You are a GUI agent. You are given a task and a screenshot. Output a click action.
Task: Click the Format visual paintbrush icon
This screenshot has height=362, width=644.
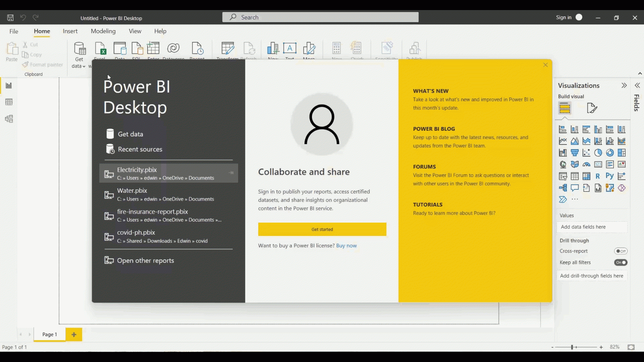point(592,108)
